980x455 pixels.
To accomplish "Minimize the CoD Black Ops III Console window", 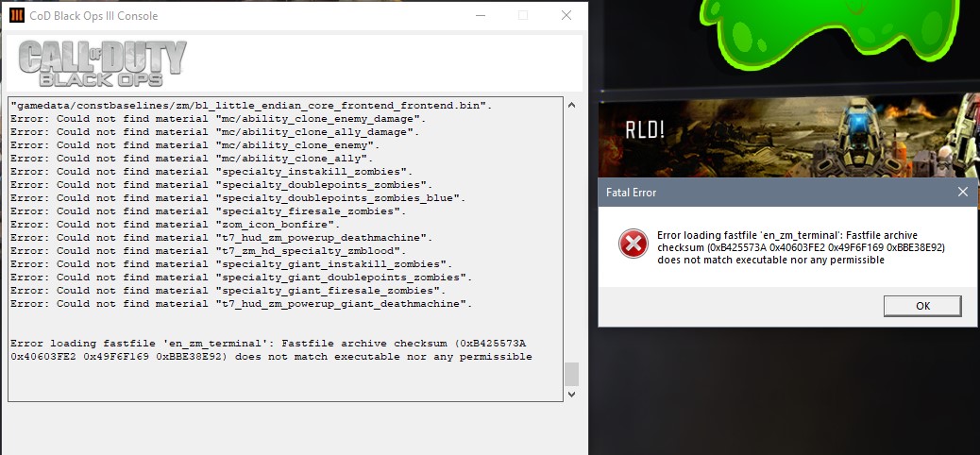I will point(480,15).
